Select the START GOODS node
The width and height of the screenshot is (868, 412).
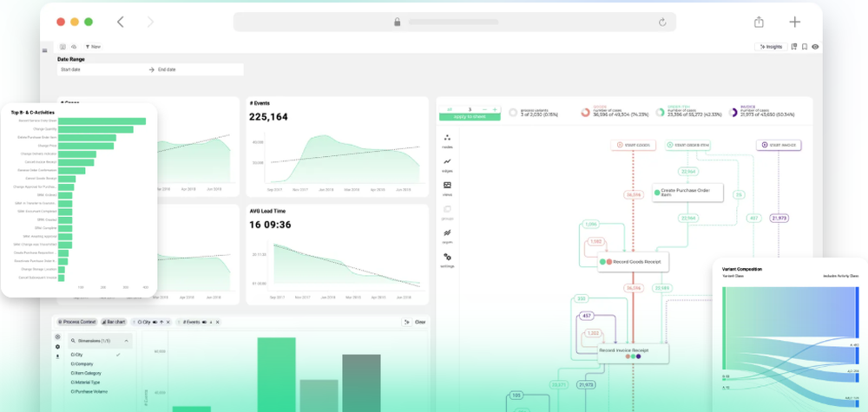(634, 145)
